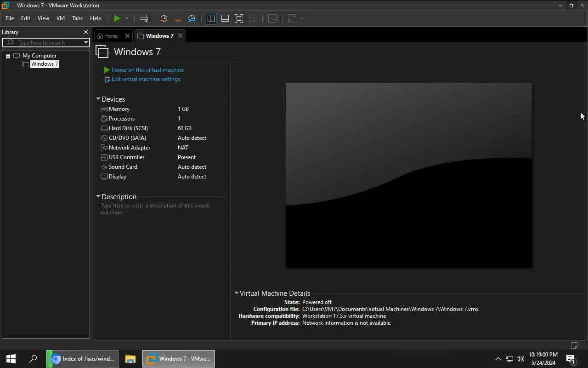Screen dimensions: 588x368
Task: Open the snapshot manager toolbar icon
Action: (192, 18)
